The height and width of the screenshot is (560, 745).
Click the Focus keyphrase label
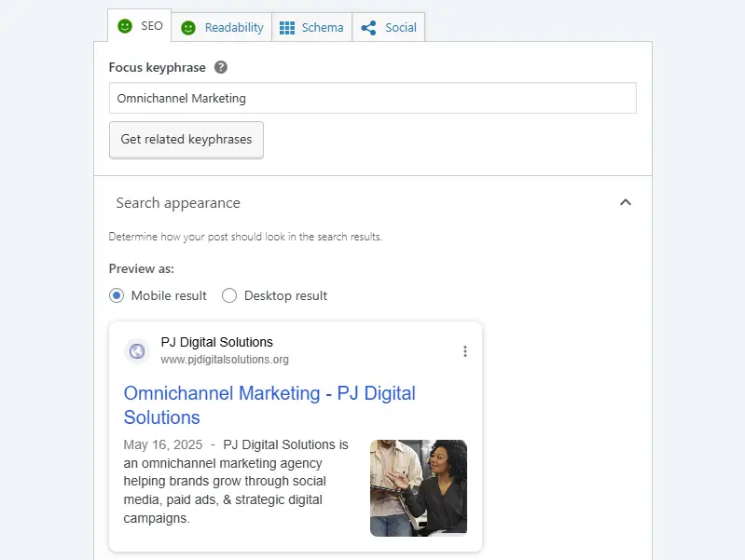[x=158, y=67]
